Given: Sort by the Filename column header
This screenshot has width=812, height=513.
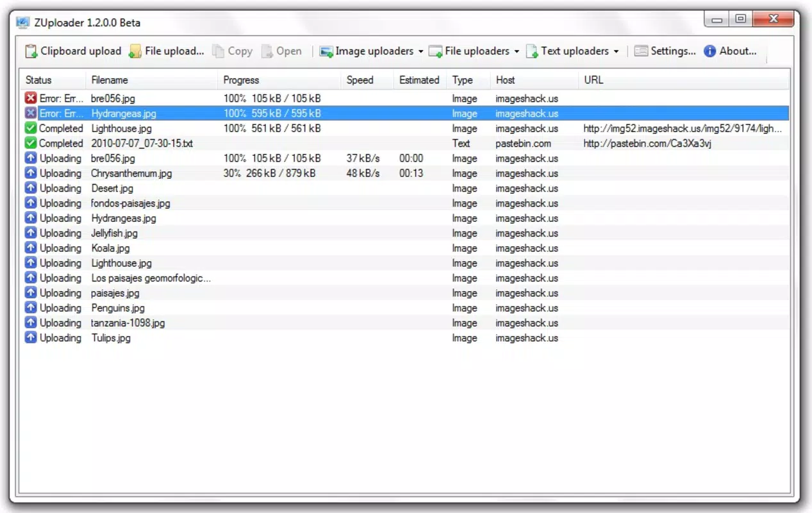Looking at the screenshot, I should click(152, 80).
